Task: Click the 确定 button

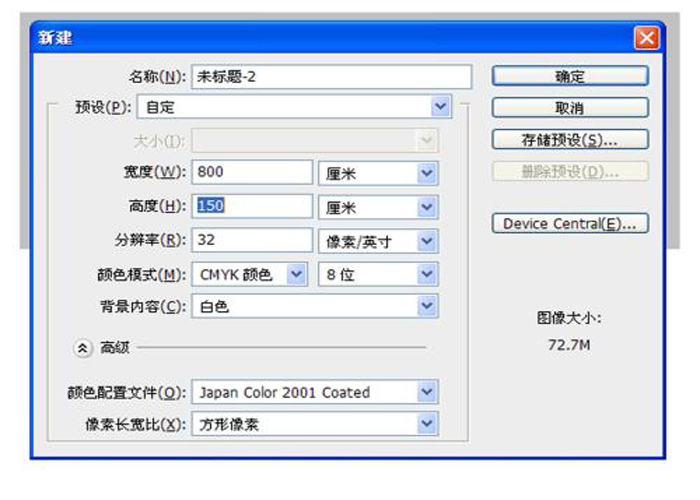Action: pos(570,76)
